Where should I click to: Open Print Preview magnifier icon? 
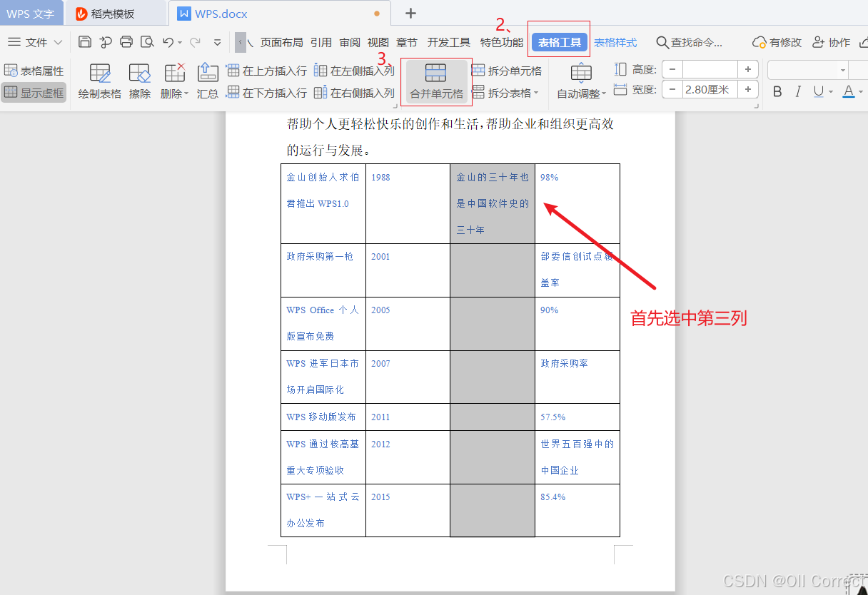coord(147,42)
